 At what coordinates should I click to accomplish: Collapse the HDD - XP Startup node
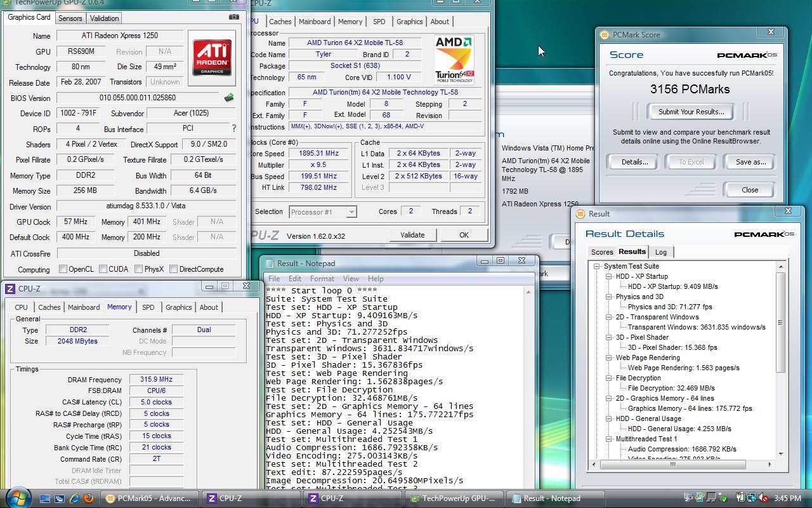click(x=608, y=276)
